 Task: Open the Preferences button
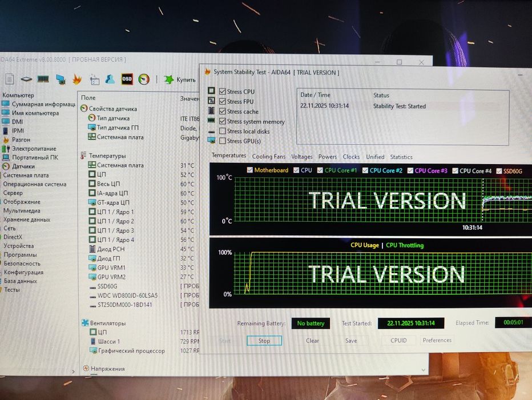click(x=437, y=340)
